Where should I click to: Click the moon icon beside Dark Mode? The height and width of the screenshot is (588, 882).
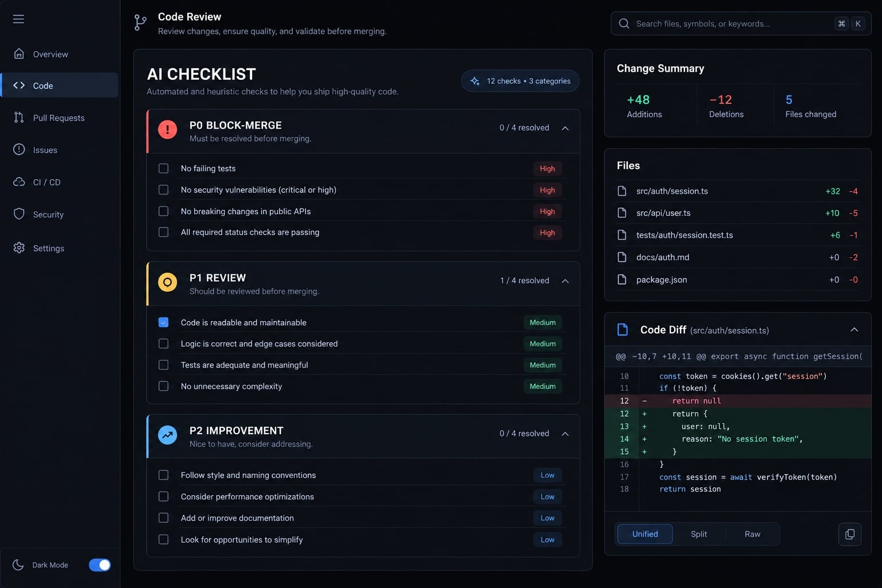(x=18, y=564)
